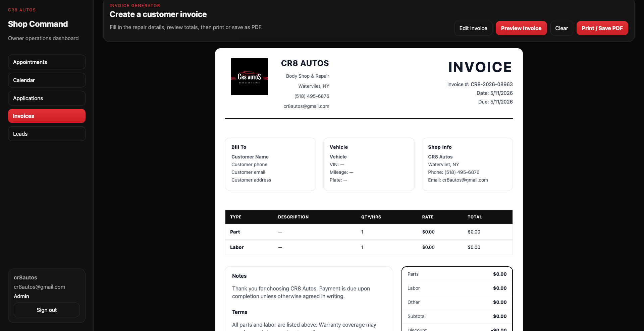The height and width of the screenshot is (331, 644).
Task: Click the Parts total row
Action: pyautogui.click(x=457, y=274)
